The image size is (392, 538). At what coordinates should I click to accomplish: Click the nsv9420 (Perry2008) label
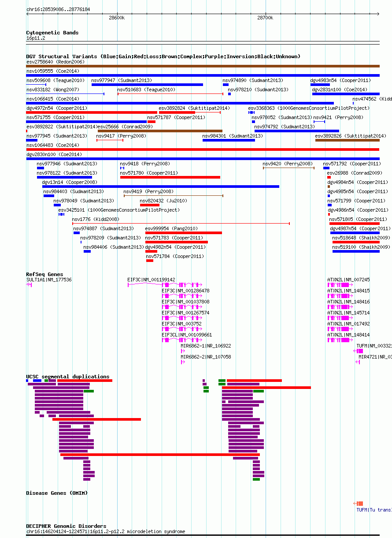tap(288, 164)
